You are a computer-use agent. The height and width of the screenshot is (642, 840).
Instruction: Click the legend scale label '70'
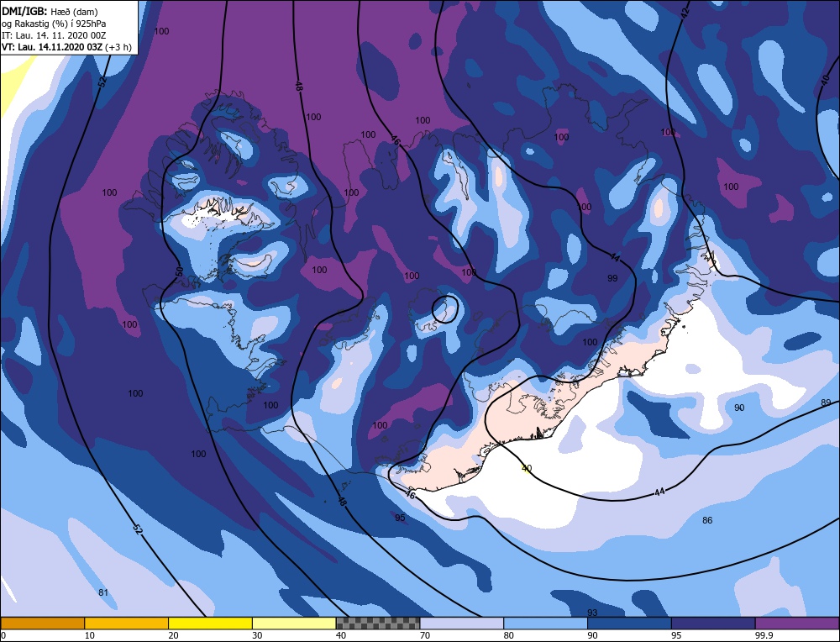pos(425,635)
